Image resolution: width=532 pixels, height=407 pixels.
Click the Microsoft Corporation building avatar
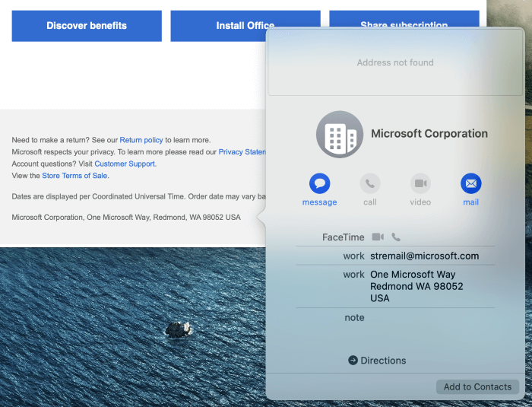point(340,135)
